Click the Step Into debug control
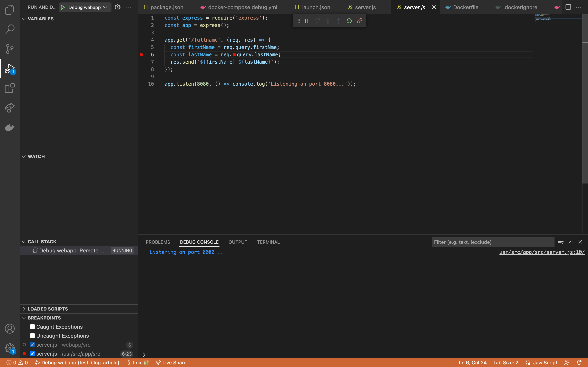The height and width of the screenshot is (367, 588). pyautogui.click(x=328, y=21)
